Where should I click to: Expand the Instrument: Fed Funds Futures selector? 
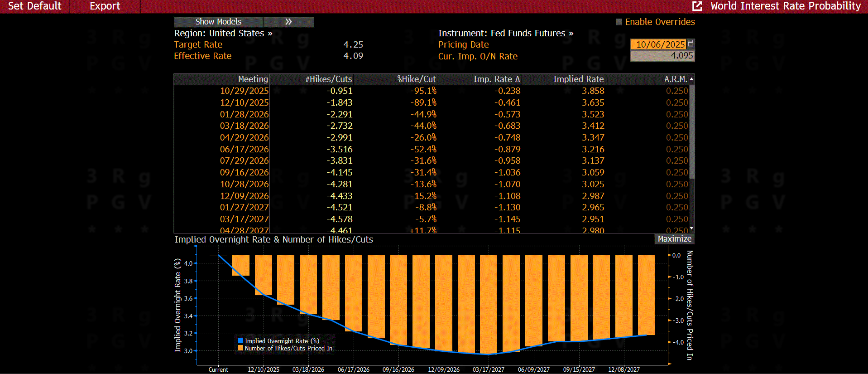505,33
